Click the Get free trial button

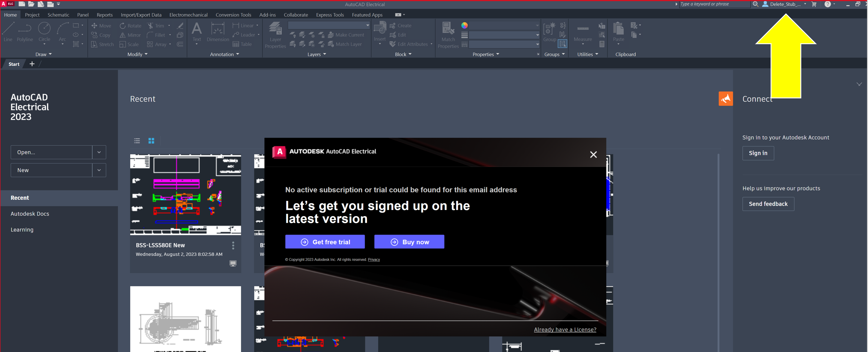tap(325, 242)
